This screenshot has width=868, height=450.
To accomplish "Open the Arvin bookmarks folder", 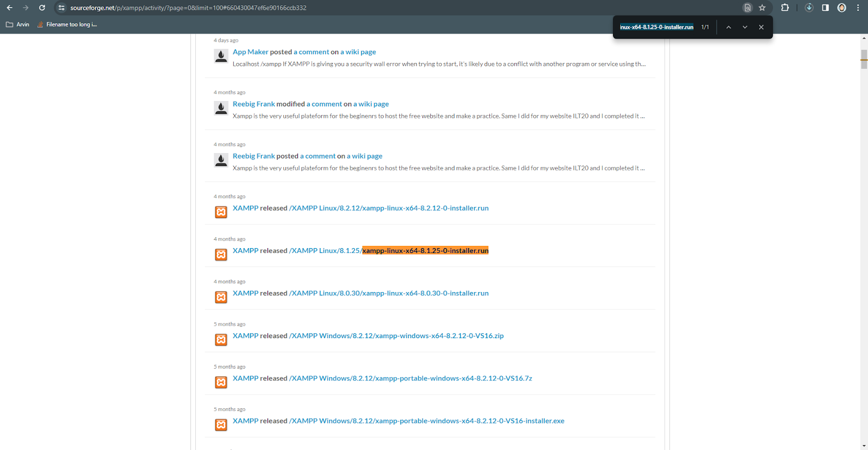I will coord(17,24).
